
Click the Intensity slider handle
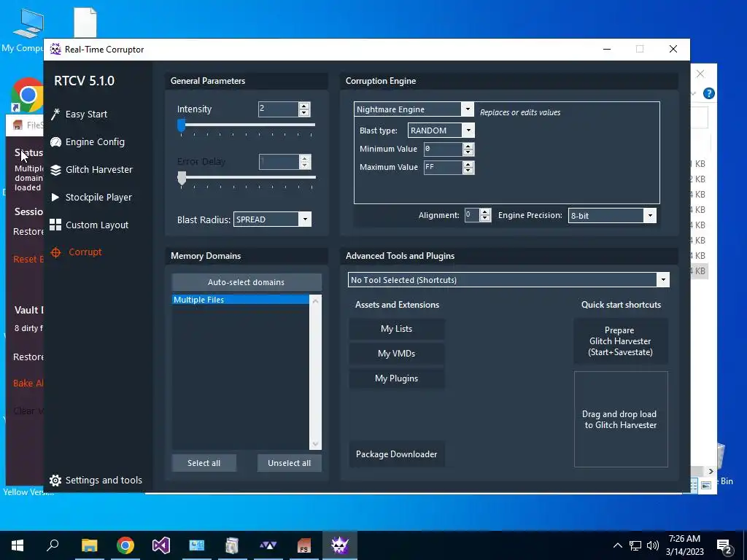(x=181, y=125)
